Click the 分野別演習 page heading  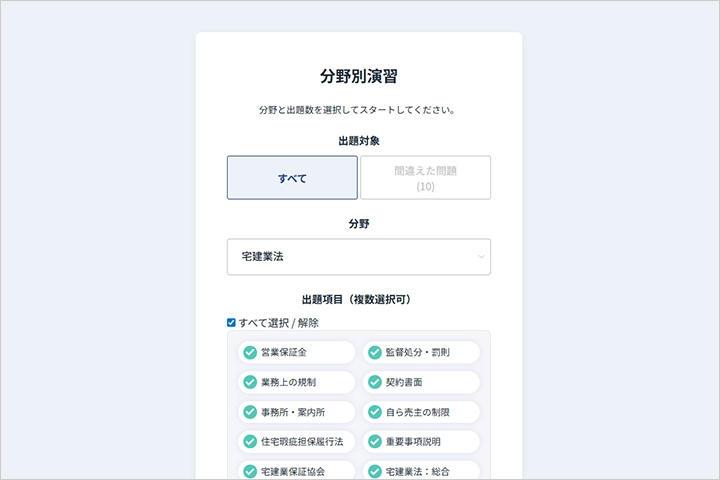pyautogui.click(x=359, y=76)
